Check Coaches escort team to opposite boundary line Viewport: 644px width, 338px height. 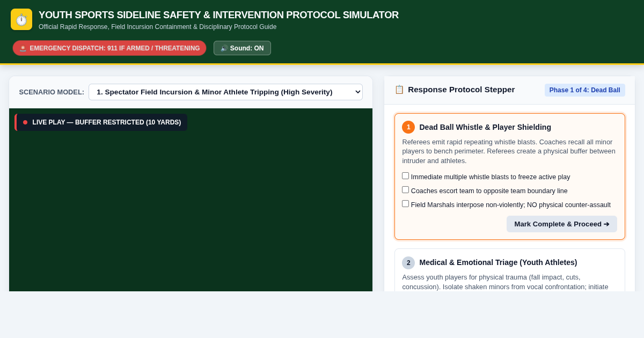[x=406, y=190]
